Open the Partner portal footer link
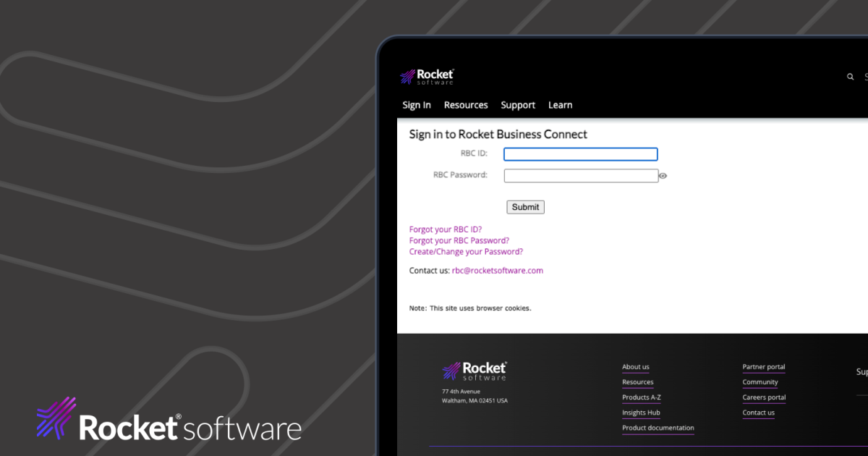 tap(764, 367)
